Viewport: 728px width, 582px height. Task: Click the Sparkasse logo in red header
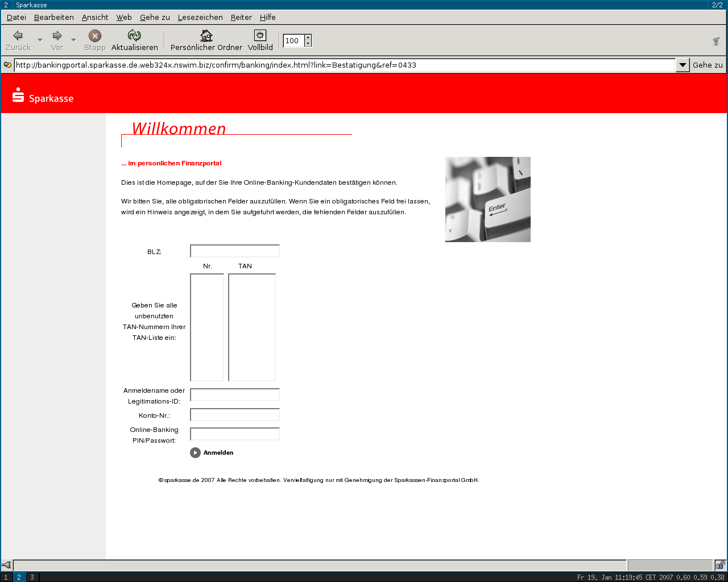(x=43, y=95)
